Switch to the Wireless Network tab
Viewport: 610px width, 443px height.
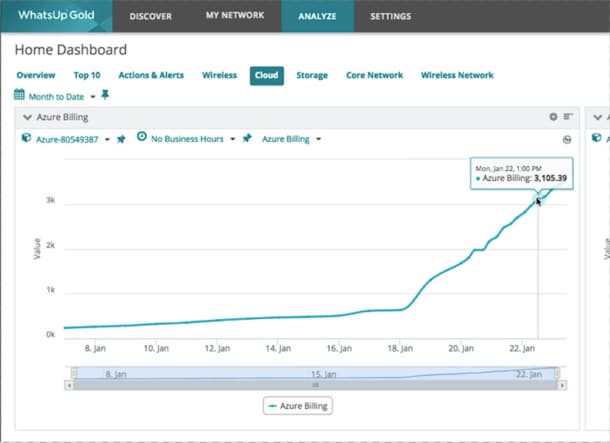pos(457,75)
